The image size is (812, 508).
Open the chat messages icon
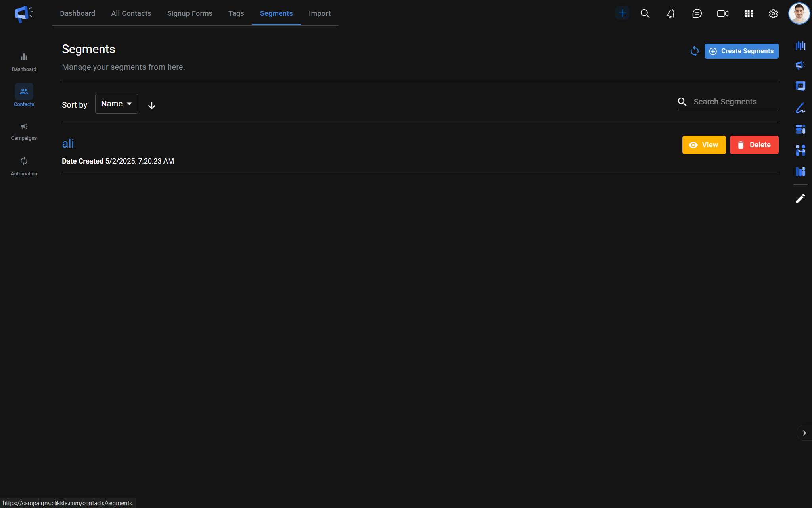[697, 13]
